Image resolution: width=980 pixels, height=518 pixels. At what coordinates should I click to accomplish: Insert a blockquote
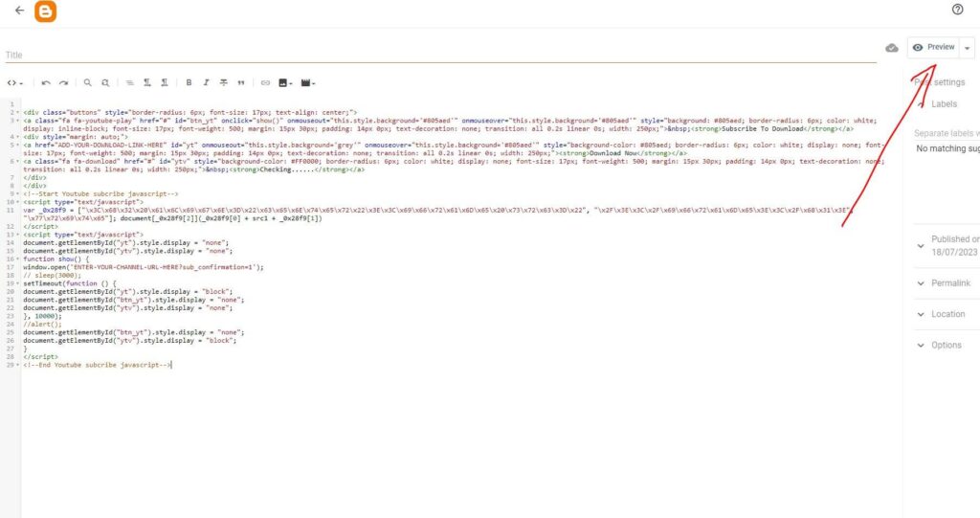(241, 82)
